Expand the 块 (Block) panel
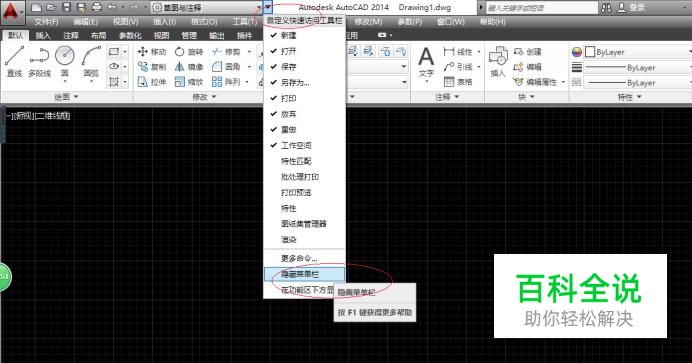The image size is (692, 363). tap(526, 97)
